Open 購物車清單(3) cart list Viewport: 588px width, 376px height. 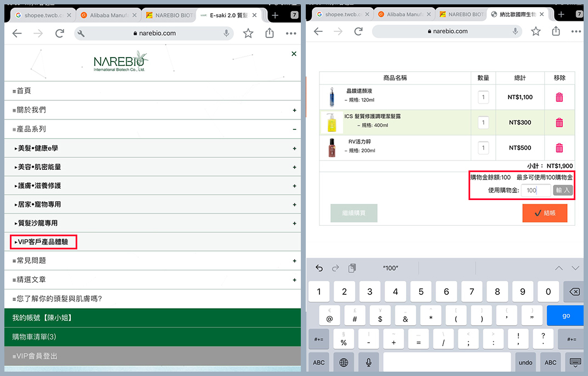click(x=153, y=337)
